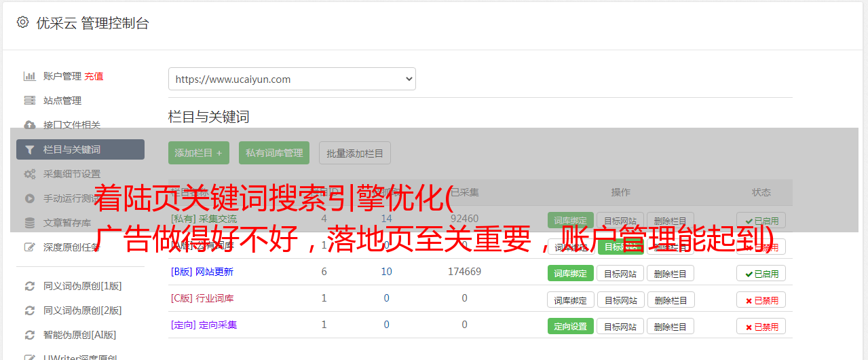This screenshot has height=360, width=868.
Task: Click green 词库绑定 for 采集交流 row
Action: (571, 220)
